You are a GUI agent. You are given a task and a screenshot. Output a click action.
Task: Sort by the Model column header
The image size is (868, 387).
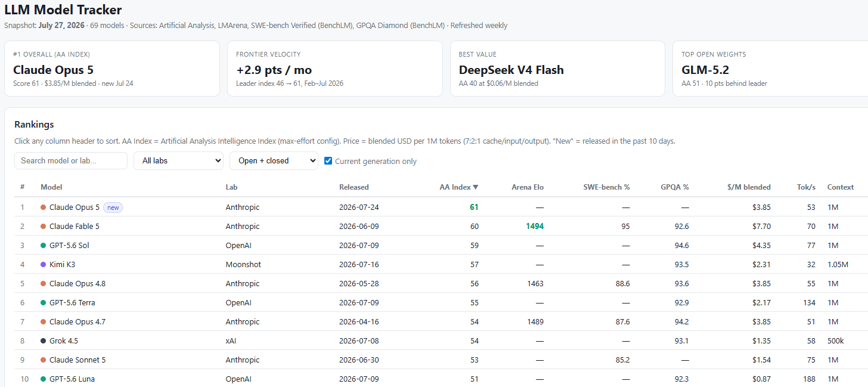coord(51,187)
